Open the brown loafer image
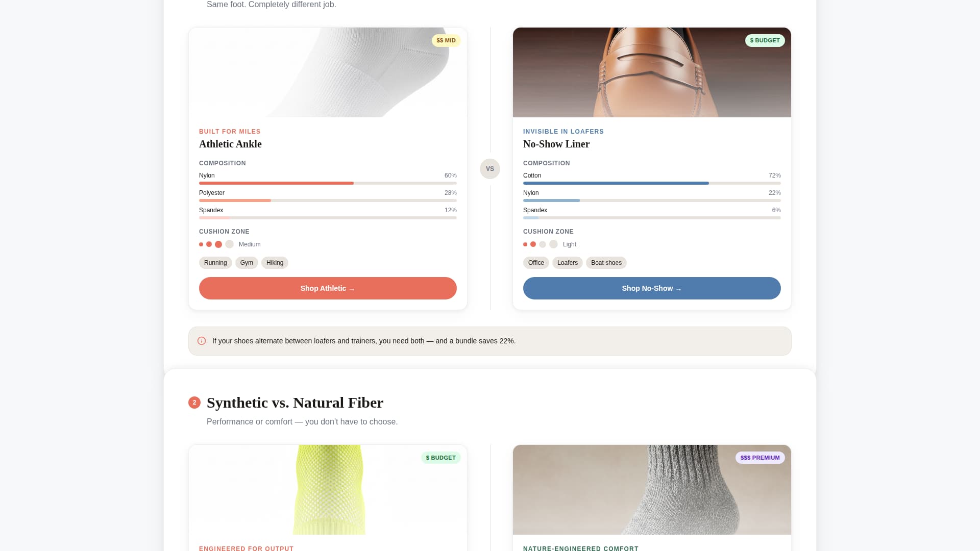980x551 pixels. (652, 72)
